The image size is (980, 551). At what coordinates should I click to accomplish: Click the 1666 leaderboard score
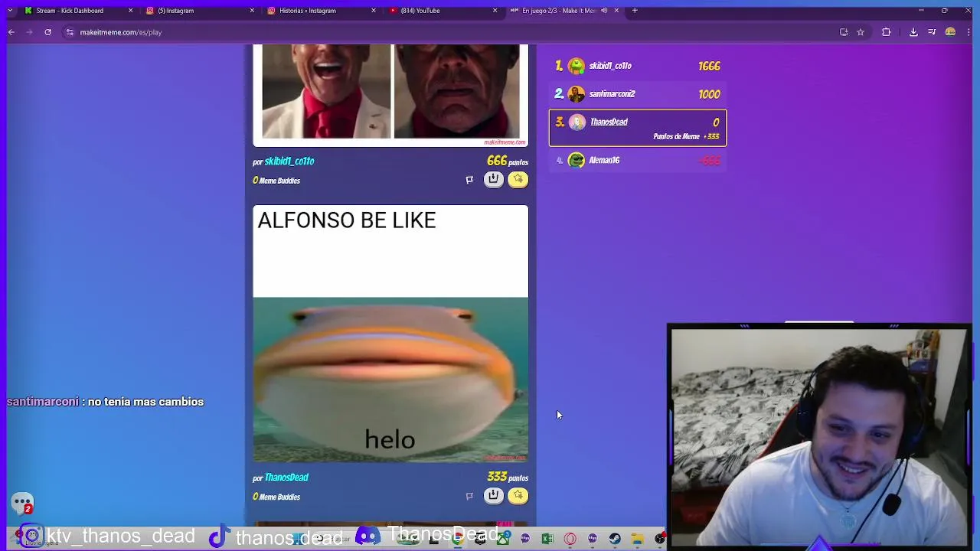(x=709, y=66)
